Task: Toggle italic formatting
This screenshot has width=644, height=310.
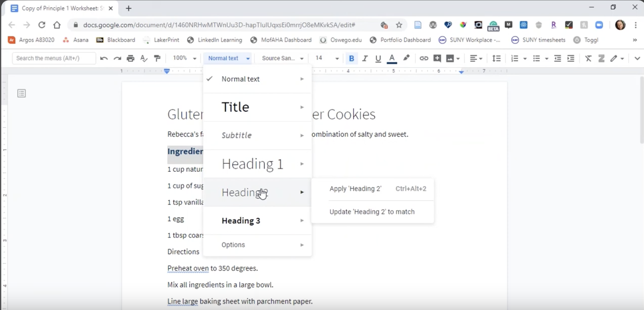Action: click(x=365, y=58)
